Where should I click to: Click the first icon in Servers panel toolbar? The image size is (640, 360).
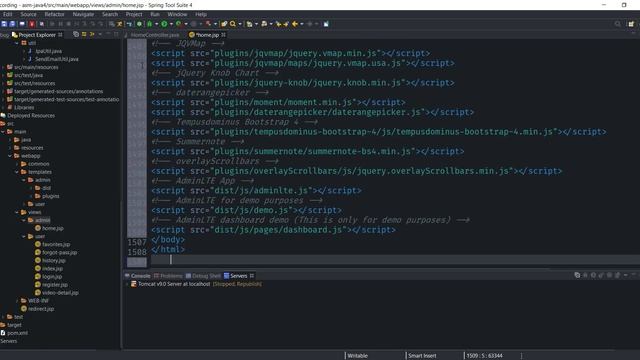[x=577, y=276]
